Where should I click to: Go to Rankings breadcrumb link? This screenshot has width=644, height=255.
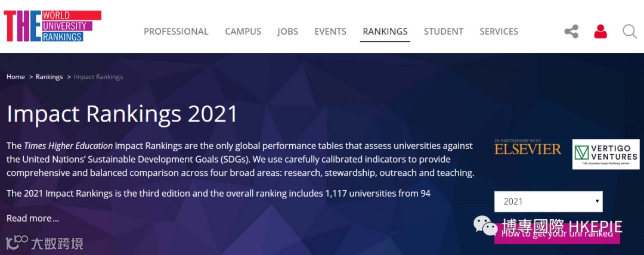click(x=49, y=77)
